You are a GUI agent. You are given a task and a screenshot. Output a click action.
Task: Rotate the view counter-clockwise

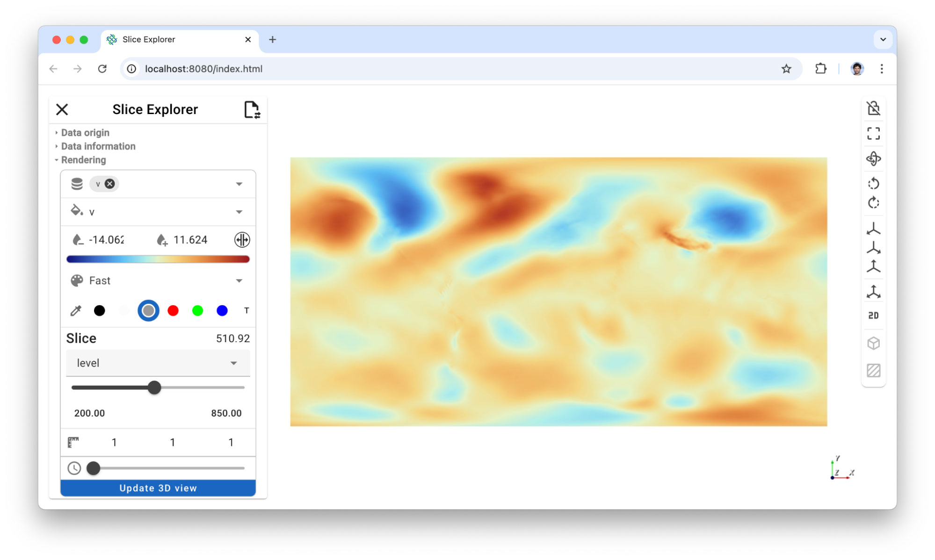click(873, 183)
